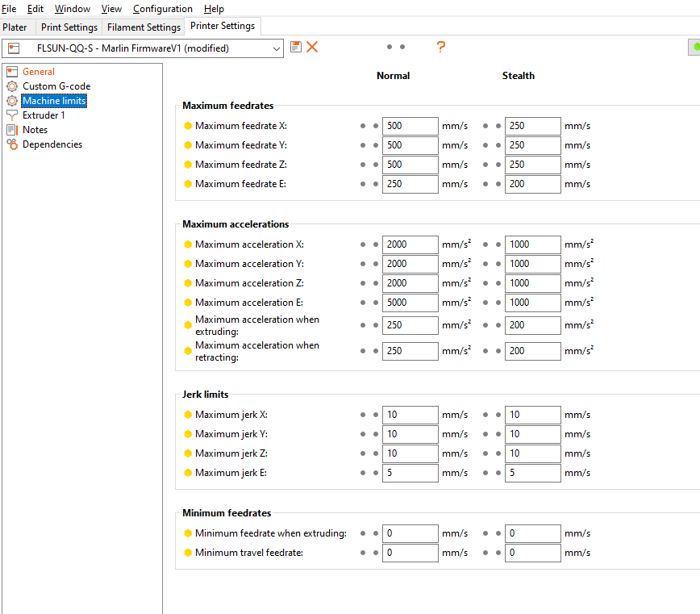
Task: Click the save preset floppy icon
Action: click(295, 47)
